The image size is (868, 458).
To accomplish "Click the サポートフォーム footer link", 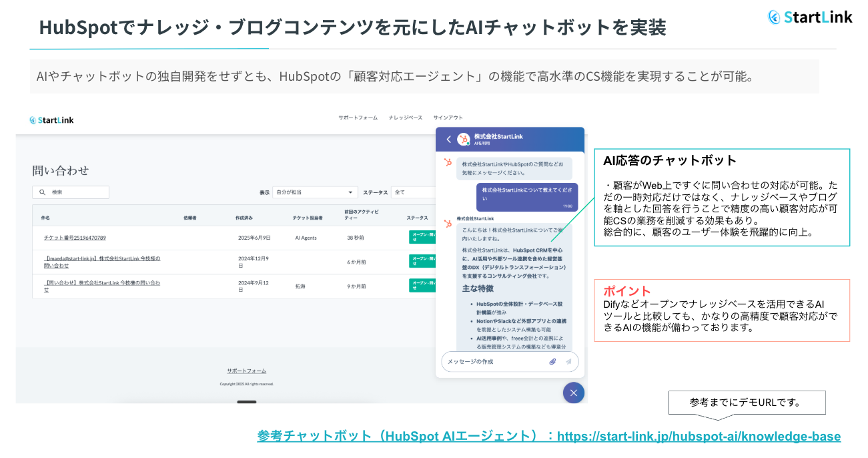I will (246, 371).
